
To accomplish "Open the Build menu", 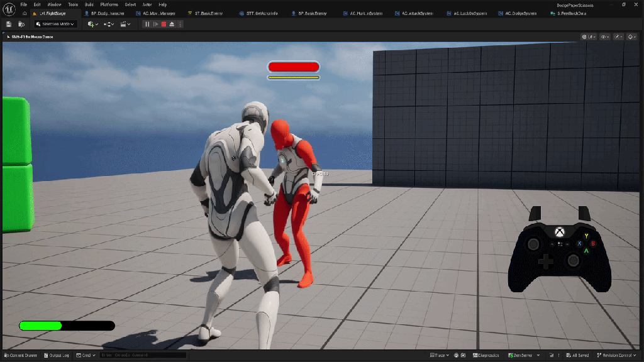I will coord(89,4).
